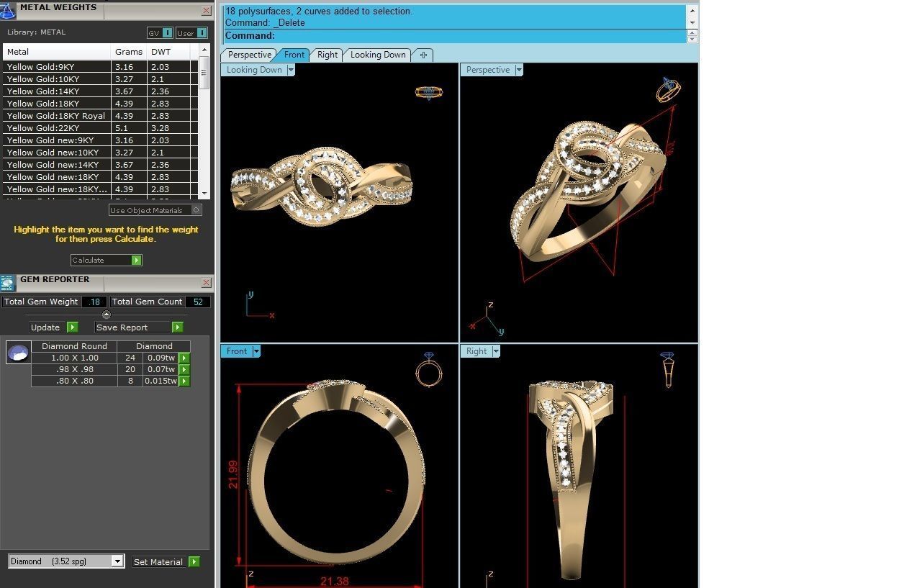Screen dimensions: 917x588
Task: Expand the Perspective viewport dropdown arrow
Action: click(x=518, y=70)
